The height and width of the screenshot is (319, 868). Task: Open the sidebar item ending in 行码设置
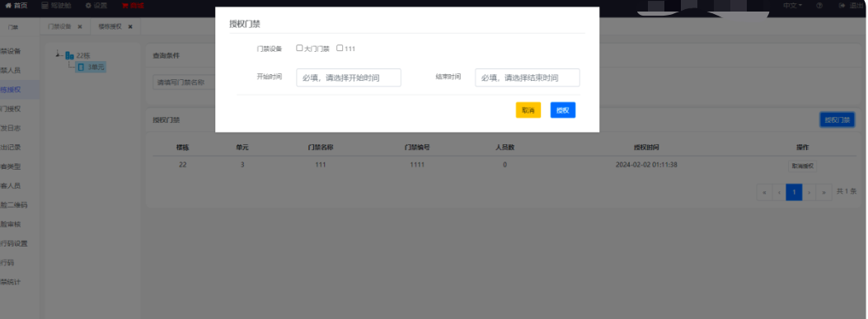pos(14,243)
